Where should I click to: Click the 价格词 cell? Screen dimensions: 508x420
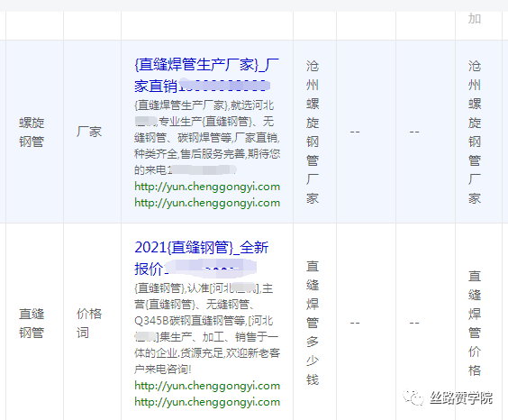click(89, 323)
